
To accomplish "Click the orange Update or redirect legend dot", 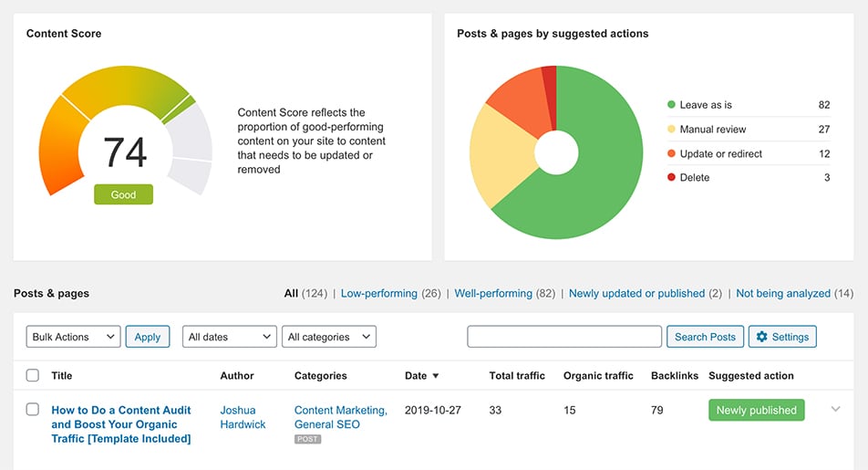I will 672,154.
